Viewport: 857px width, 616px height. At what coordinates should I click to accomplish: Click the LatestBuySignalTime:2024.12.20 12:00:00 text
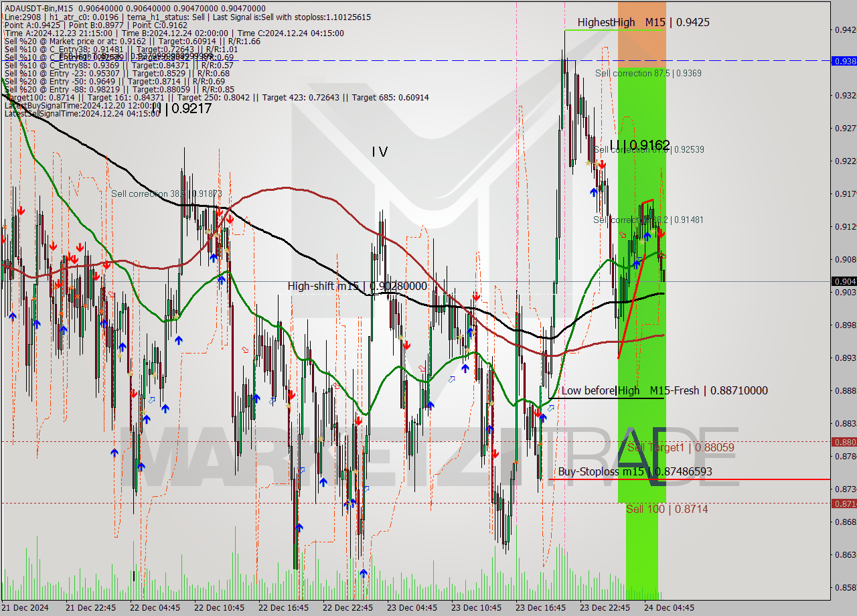tap(82, 106)
